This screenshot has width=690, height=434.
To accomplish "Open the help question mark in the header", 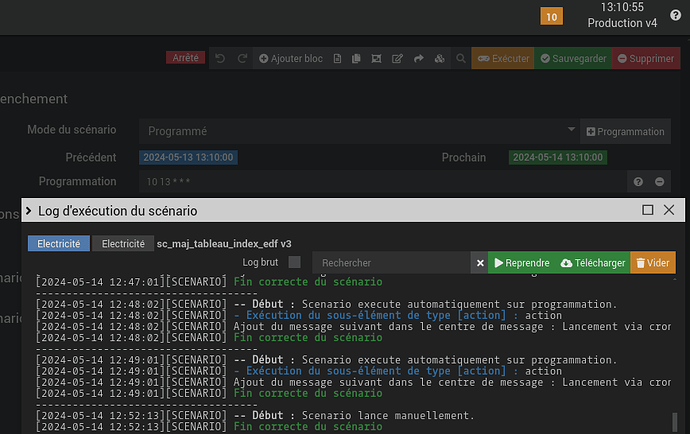I will (x=675, y=15).
